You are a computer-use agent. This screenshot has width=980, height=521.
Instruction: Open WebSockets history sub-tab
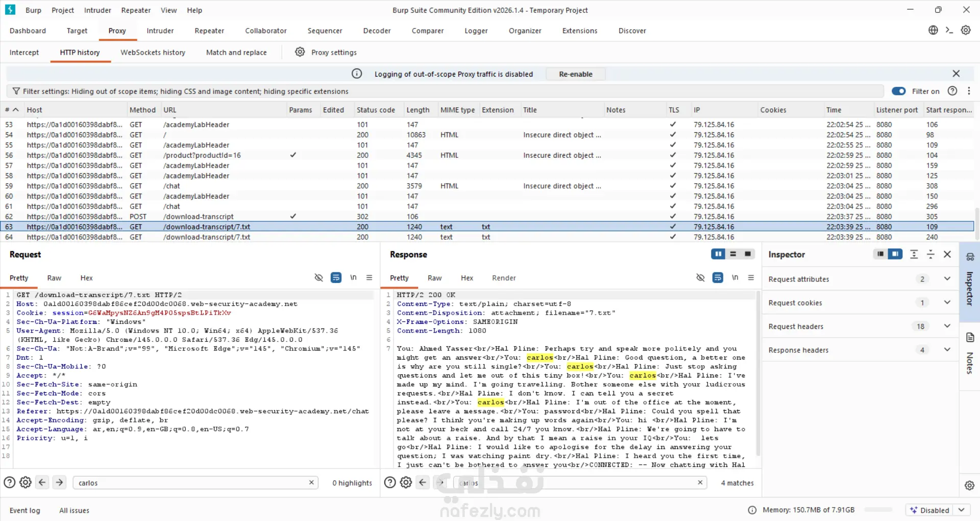[153, 52]
